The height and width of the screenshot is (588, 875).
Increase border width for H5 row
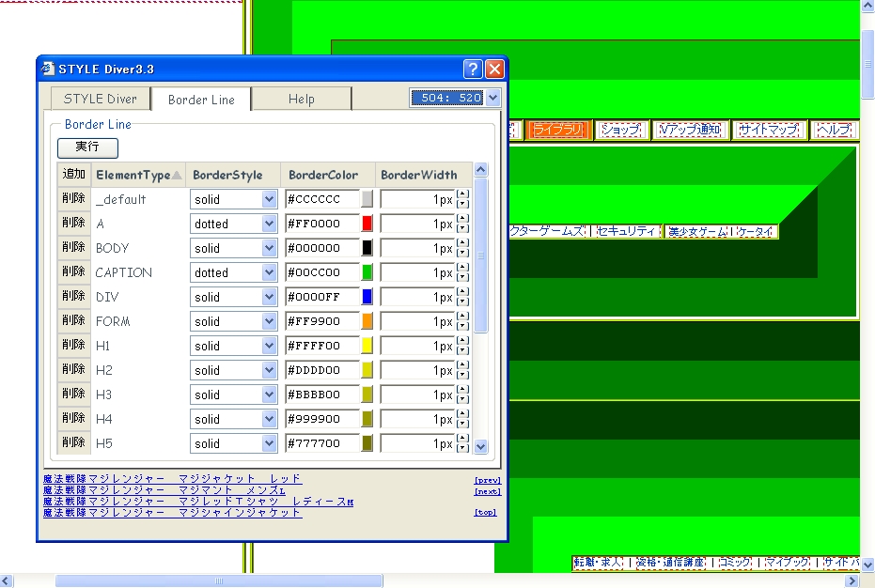(x=462, y=439)
